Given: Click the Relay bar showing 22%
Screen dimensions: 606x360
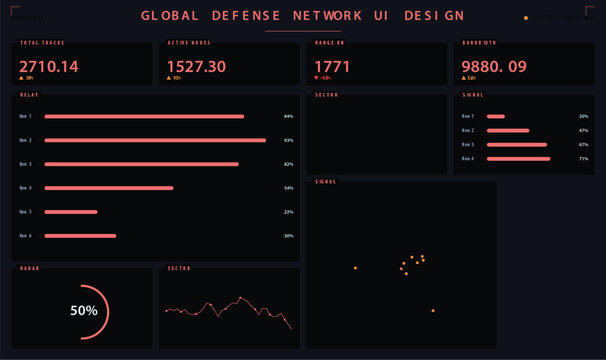Looking at the screenshot, I should point(71,212).
